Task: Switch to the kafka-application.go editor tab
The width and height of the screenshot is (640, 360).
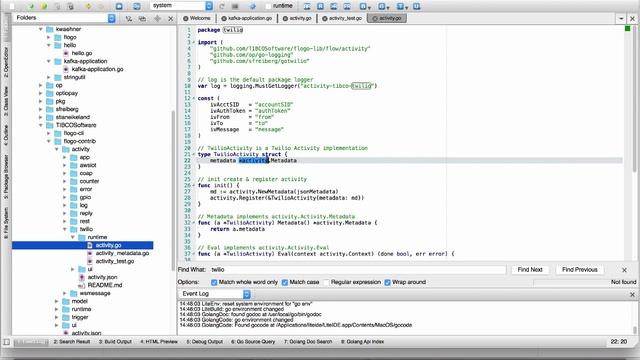Action: coord(247,18)
